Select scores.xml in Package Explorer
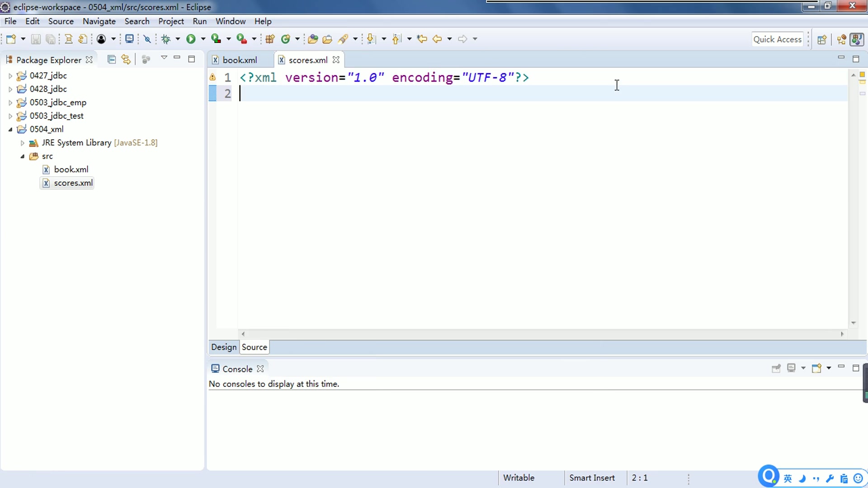 pos(73,183)
